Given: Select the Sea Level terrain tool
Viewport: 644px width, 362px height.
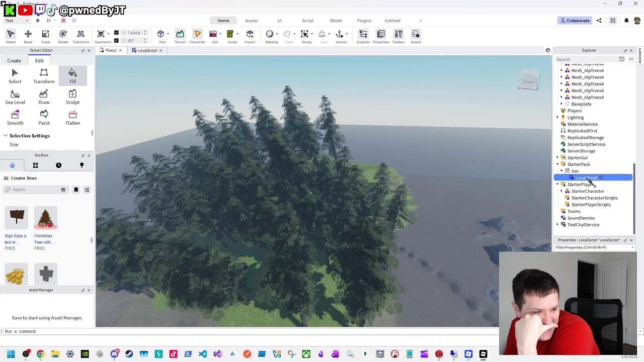Looking at the screenshot, I should (15, 97).
